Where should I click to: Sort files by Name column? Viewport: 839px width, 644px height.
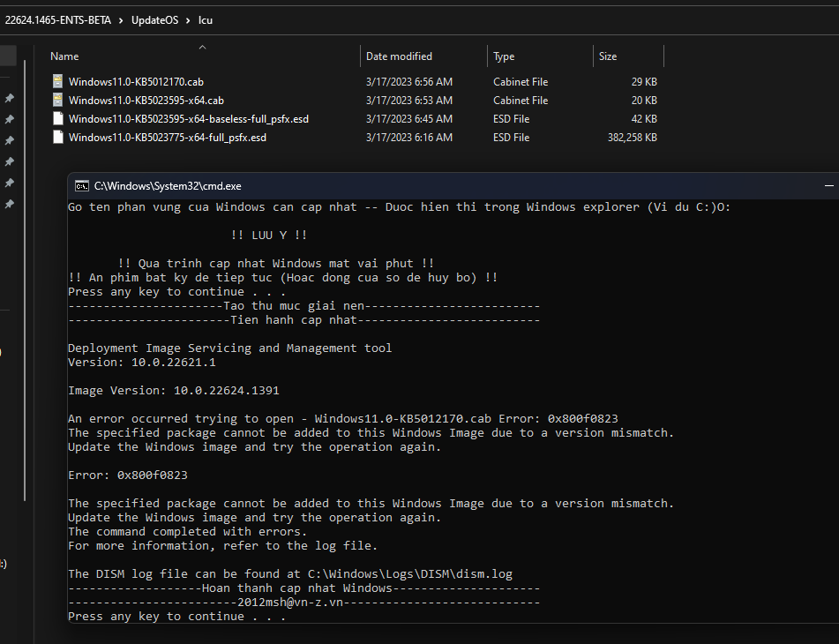pyautogui.click(x=64, y=56)
